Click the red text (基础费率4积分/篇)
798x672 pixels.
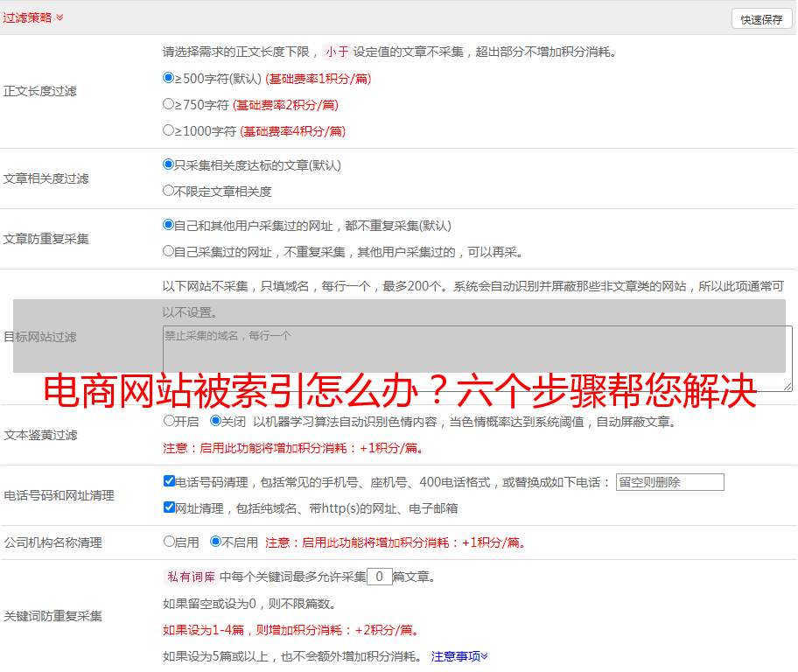click(x=293, y=131)
